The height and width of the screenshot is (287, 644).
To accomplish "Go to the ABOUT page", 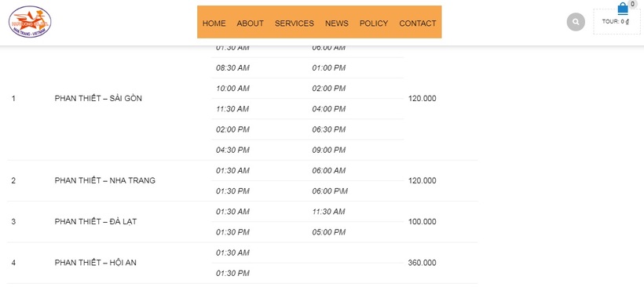I will (250, 24).
